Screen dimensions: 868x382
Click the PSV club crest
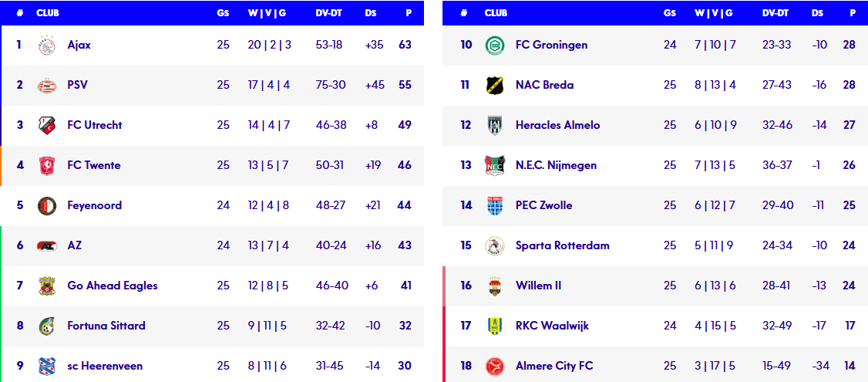(47, 85)
